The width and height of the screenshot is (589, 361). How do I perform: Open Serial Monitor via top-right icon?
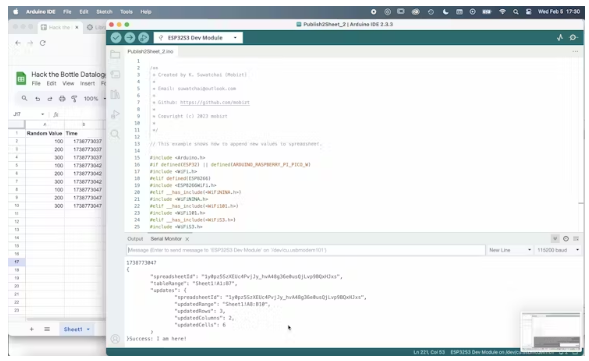pyautogui.click(x=573, y=38)
